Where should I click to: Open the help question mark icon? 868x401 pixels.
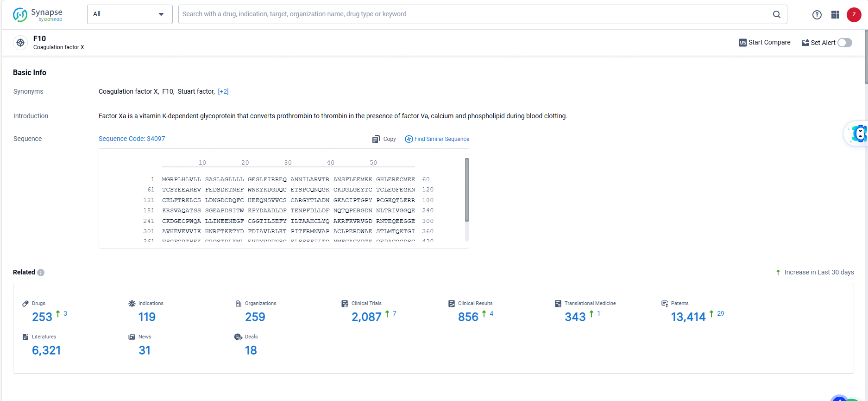tap(817, 15)
